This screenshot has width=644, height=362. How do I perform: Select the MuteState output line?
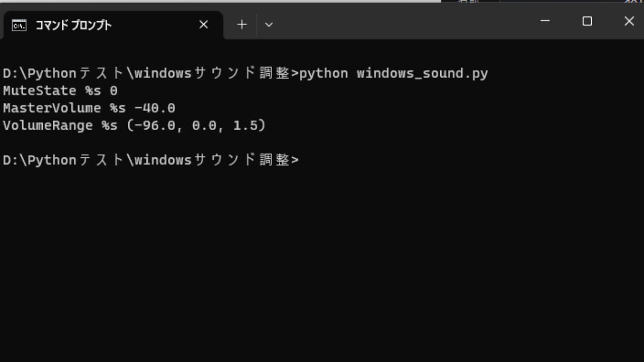click(60, 90)
